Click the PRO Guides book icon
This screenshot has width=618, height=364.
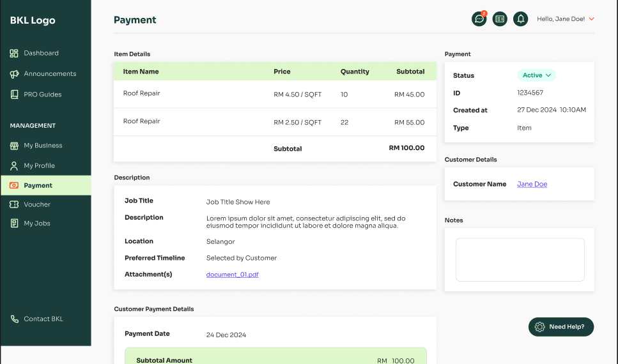point(14,95)
